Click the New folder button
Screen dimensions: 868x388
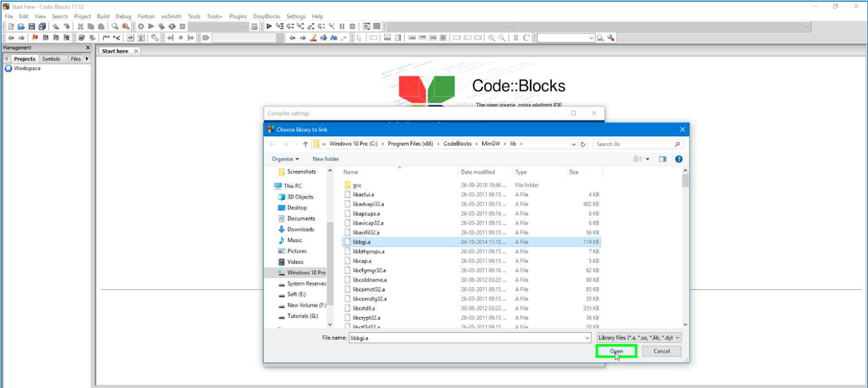325,159
